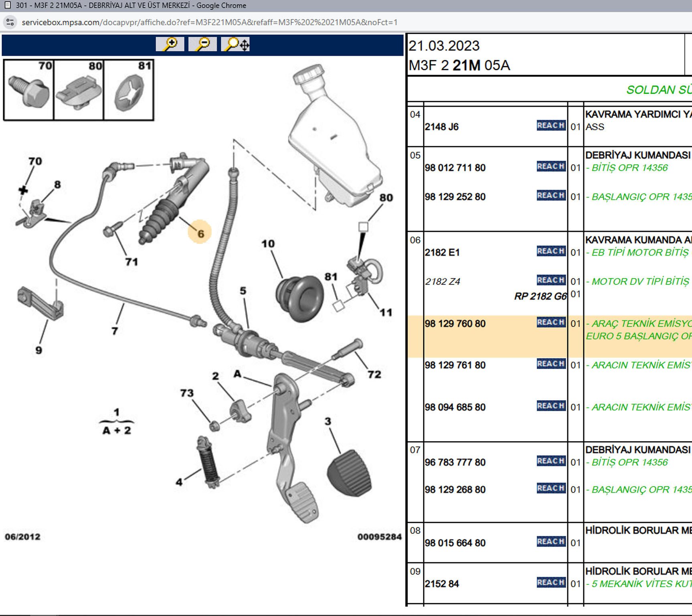Open the site information icon in address bar

click(x=10, y=22)
